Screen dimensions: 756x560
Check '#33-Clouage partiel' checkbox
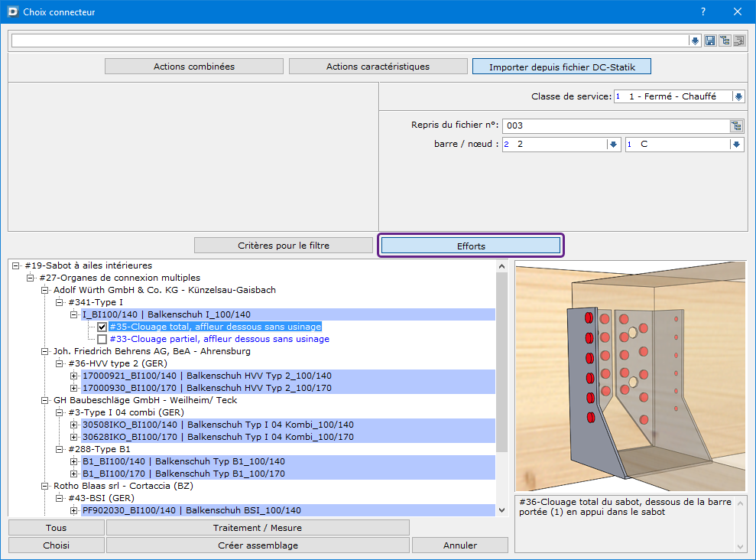102,340
